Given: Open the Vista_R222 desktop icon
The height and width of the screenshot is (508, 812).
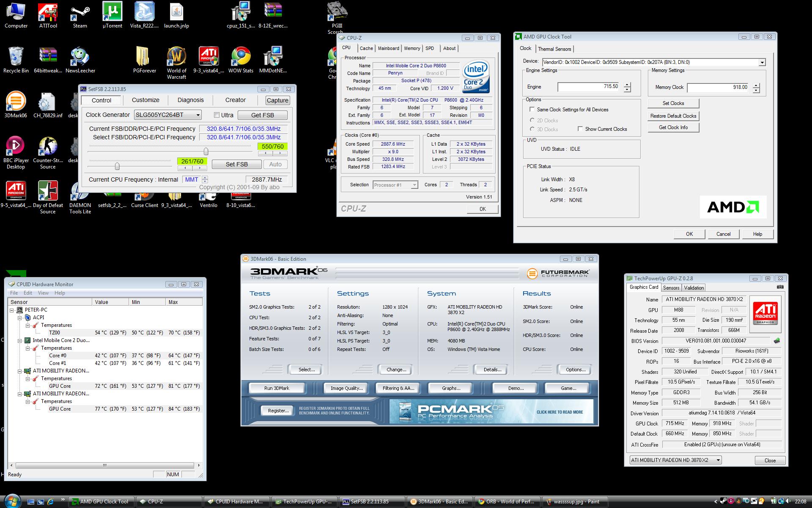Looking at the screenshot, I should click(144, 15).
